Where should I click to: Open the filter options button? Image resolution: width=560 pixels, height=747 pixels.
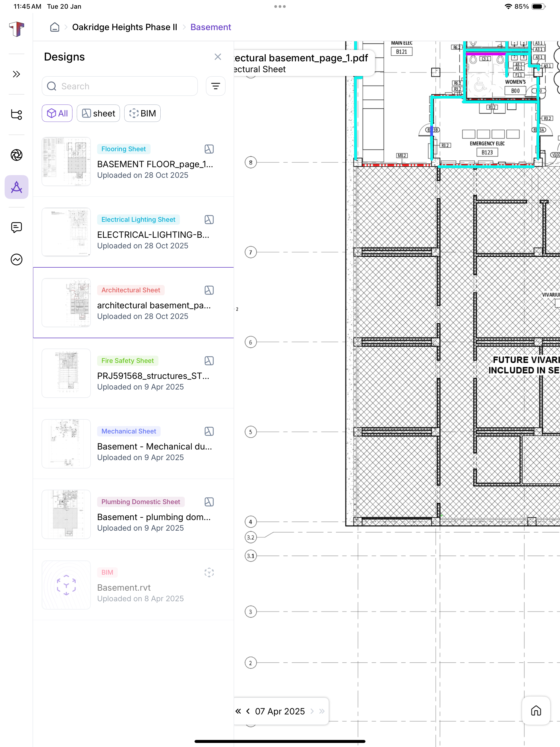click(216, 86)
